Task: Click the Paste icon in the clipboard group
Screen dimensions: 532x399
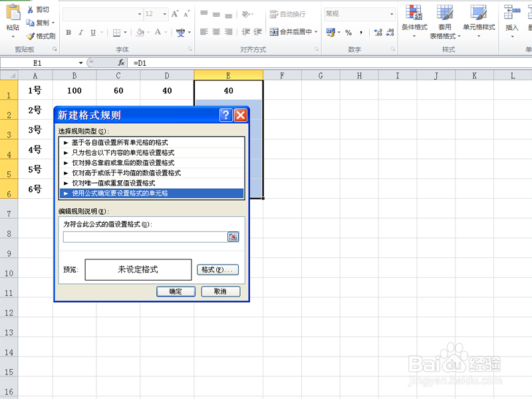Action: click(13, 13)
